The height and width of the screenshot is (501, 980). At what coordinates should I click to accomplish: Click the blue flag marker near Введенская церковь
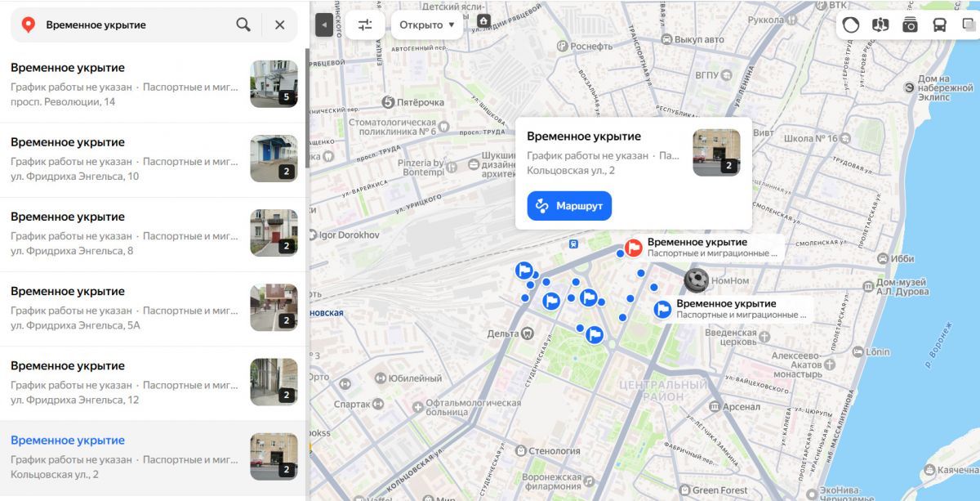663,309
